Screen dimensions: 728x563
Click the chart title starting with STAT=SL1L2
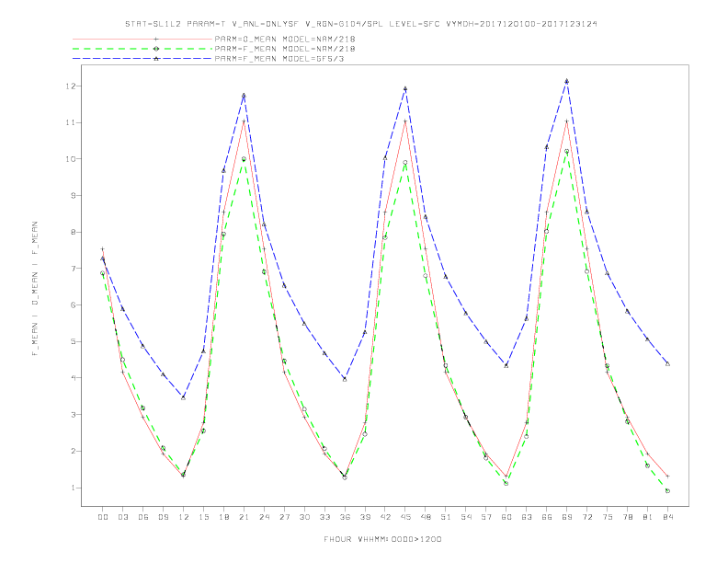pyautogui.click(x=360, y=24)
